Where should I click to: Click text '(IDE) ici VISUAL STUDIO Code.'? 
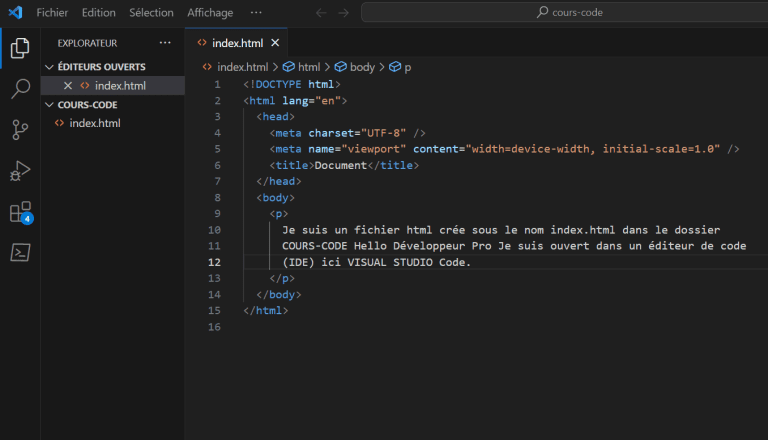click(x=376, y=263)
